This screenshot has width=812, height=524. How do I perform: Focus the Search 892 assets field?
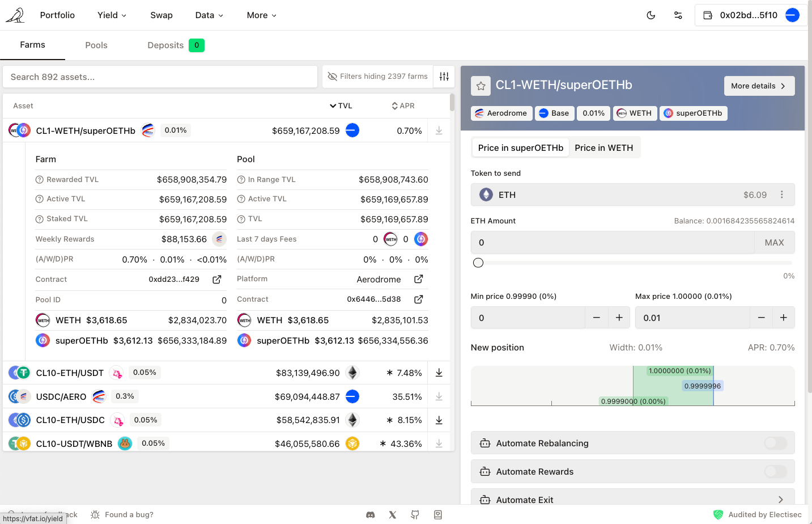coord(160,77)
